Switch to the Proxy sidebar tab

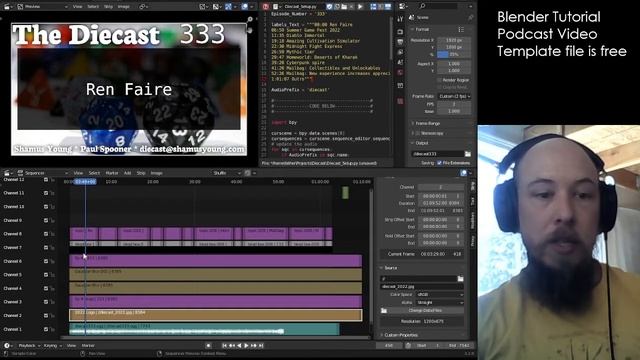[473, 240]
